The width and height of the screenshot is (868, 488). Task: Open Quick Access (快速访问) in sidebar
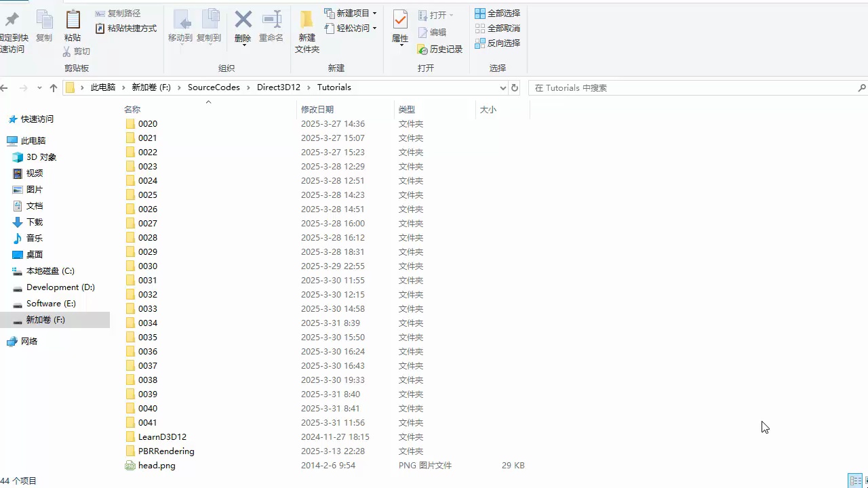tap(37, 119)
